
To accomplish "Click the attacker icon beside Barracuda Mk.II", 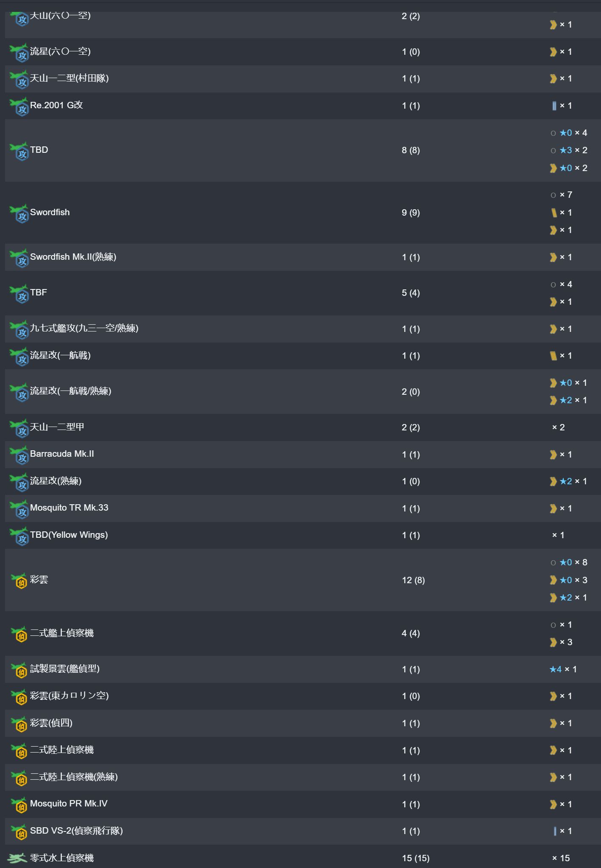I will tap(19, 455).
